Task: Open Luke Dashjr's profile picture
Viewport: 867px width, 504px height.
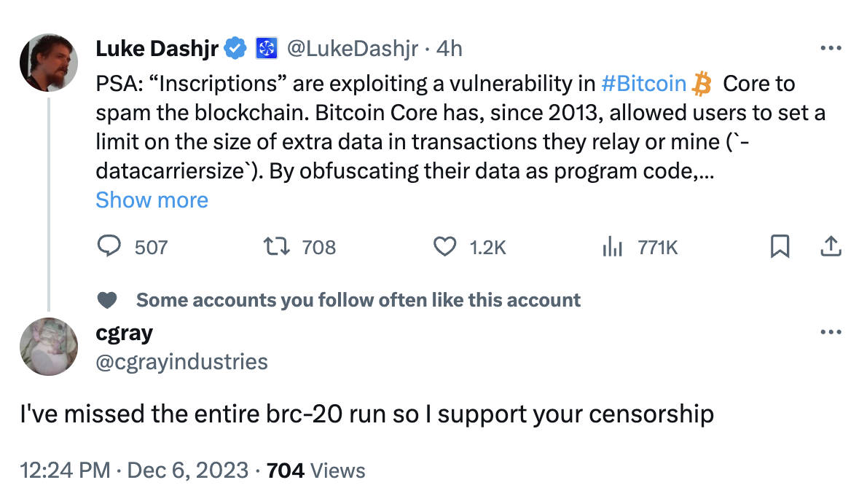Action: tap(48, 62)
